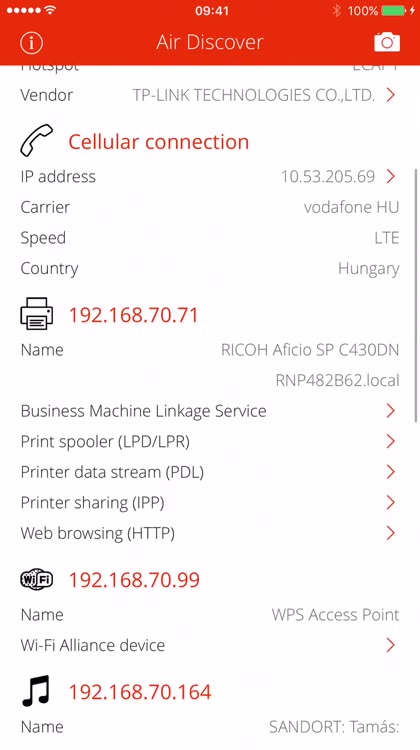Viewport: 420px width, 750px height.
Task: Tap the info icon in header
Action: click(32, 43)
